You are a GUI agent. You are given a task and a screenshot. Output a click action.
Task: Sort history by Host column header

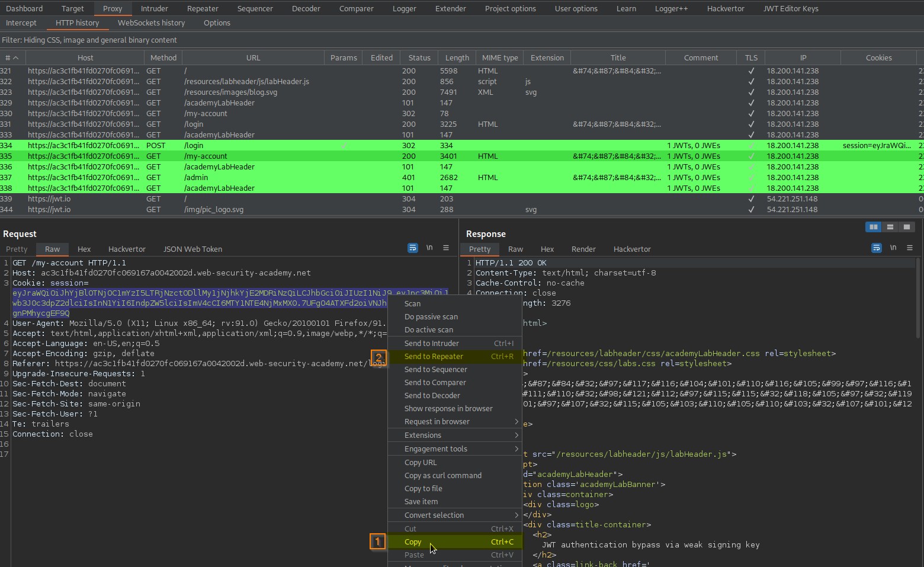(x=85, y=58)
